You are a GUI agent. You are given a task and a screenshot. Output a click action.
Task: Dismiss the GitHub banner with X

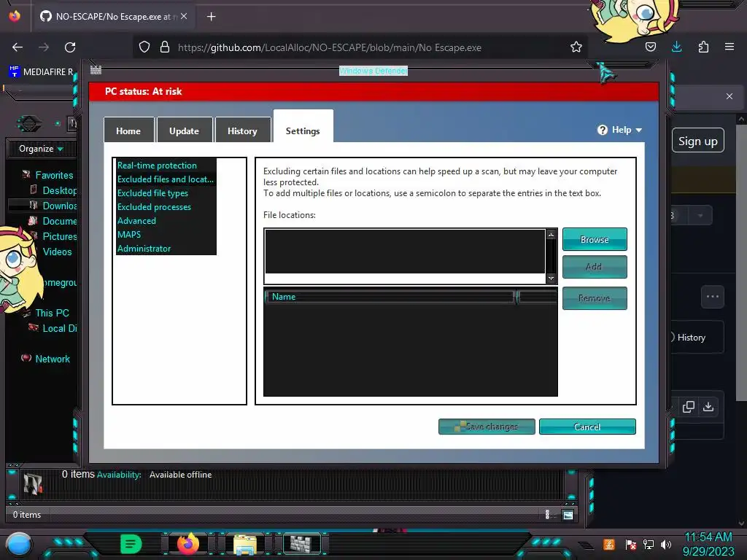729,96
